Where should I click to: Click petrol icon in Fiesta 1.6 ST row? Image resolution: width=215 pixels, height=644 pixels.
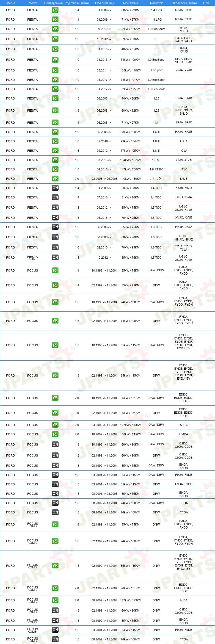[x=55, y=160]
